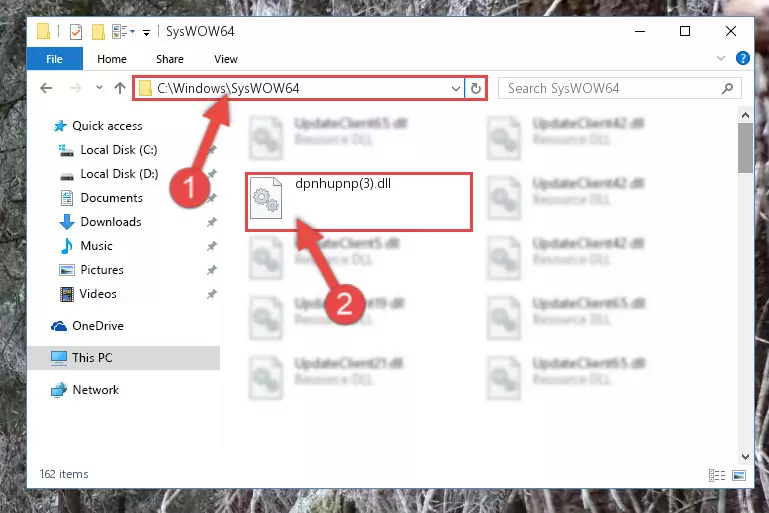769x513 pixels.
Task: Go back using the back arrow
Action: pyautogui.click(x=46, y=88)
